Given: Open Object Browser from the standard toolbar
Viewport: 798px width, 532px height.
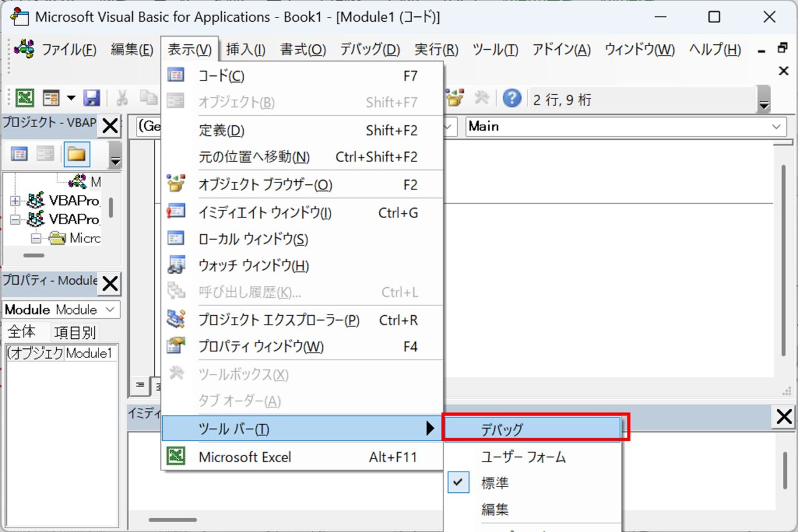Looking at the screenshot, I should [x=455, y=98].
